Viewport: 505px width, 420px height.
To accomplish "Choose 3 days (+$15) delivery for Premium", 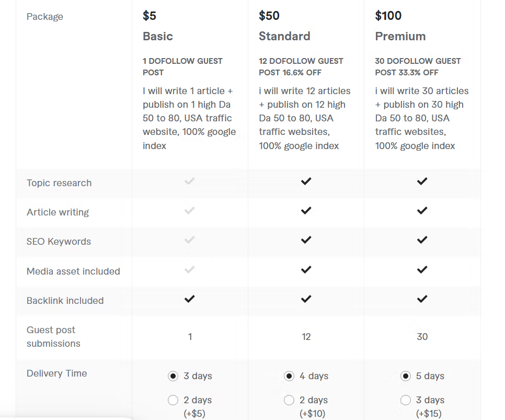I will coord(406,400).
